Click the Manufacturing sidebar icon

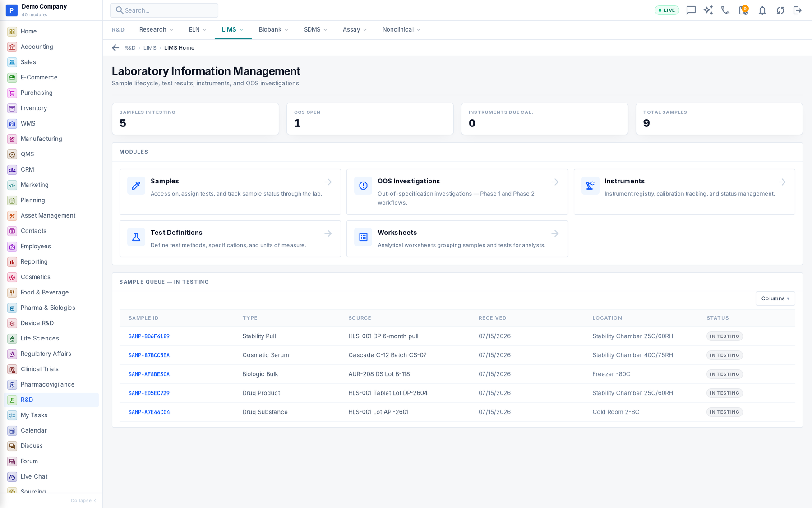(12, 139)
